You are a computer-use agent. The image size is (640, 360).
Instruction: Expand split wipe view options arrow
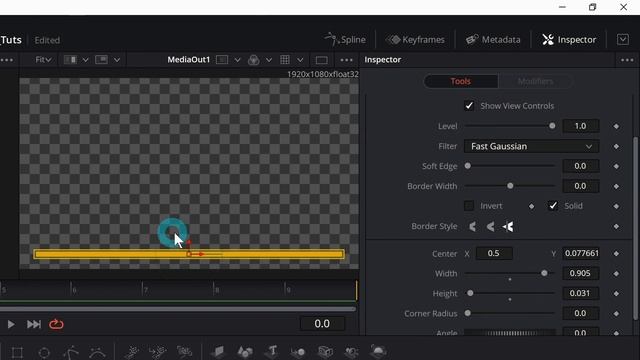(x=85, y=60)
